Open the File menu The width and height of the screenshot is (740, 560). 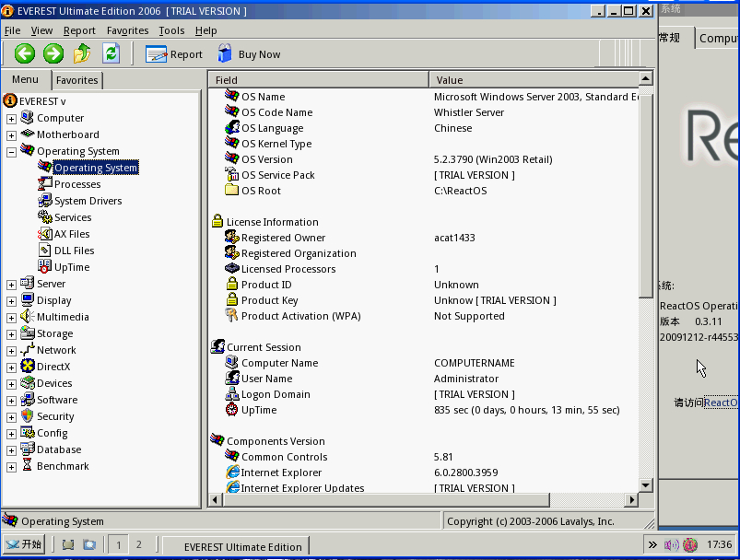pos(12,30)
